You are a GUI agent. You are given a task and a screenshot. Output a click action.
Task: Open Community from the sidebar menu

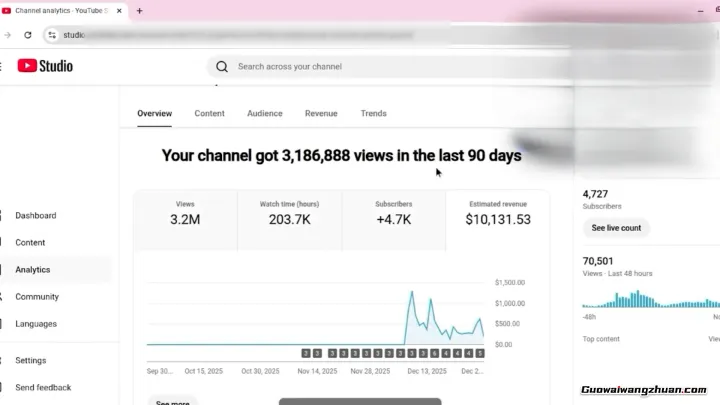[37, 297]
